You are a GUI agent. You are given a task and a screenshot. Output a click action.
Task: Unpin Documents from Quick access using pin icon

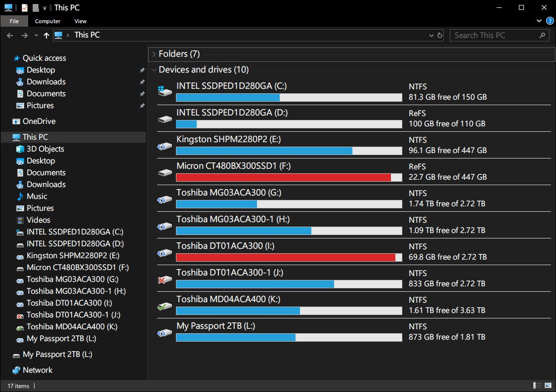142,94
